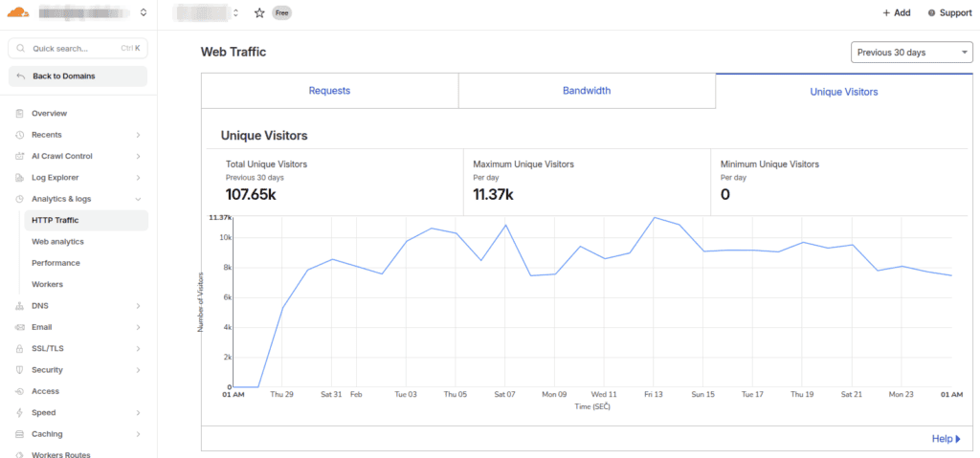Viewport: 980px width, 458px height.
Task: Focus the Quick search input field
Action: (x=78, y=48)
